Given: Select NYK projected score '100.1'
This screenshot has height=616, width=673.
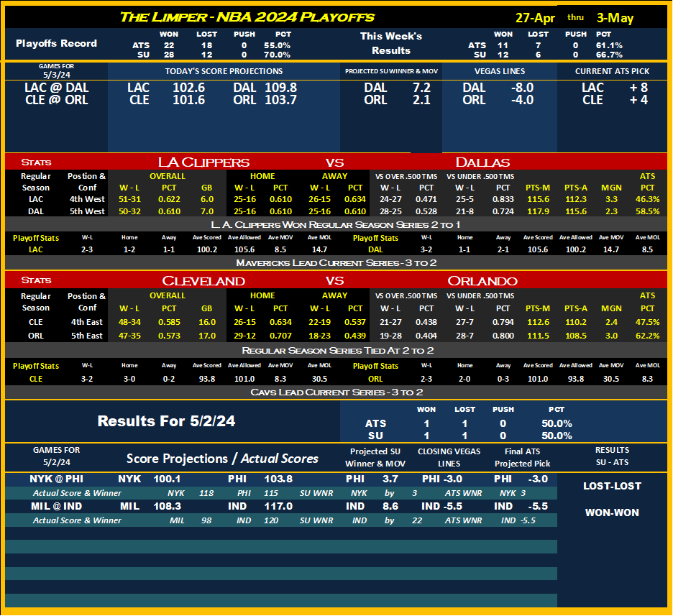Looking at the screenshot, I should pos(167,479).
